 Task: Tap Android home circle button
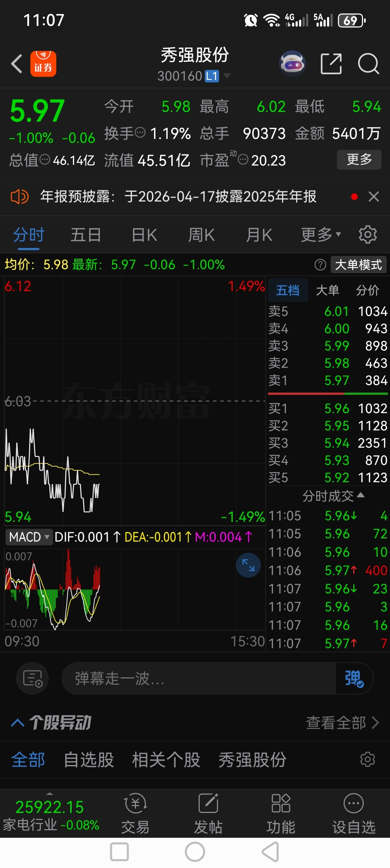[195, 852]
